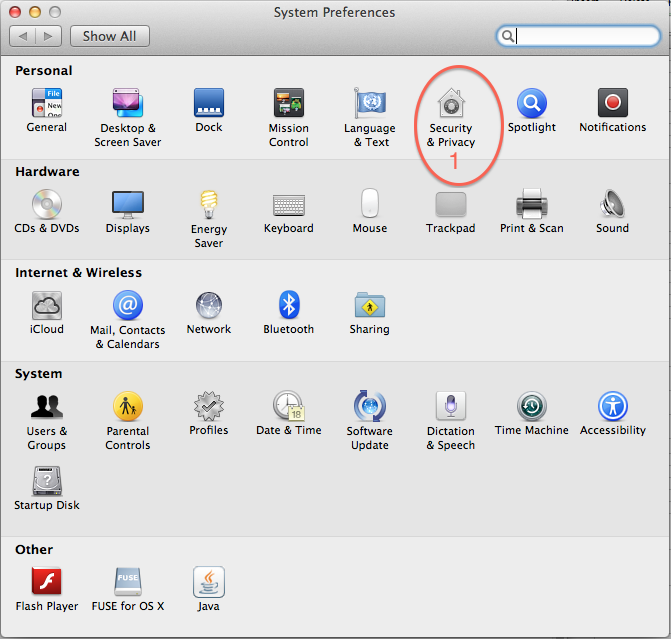Minimize the System Preferences window
Viewport: 671px width, 639px height.
click(x=35, y=12)
